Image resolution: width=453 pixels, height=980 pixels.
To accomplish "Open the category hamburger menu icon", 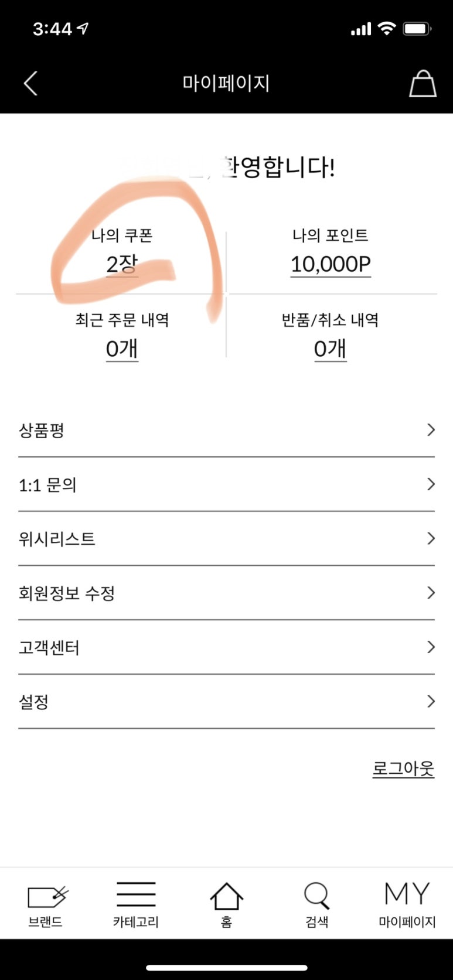I will pos(136,894).
